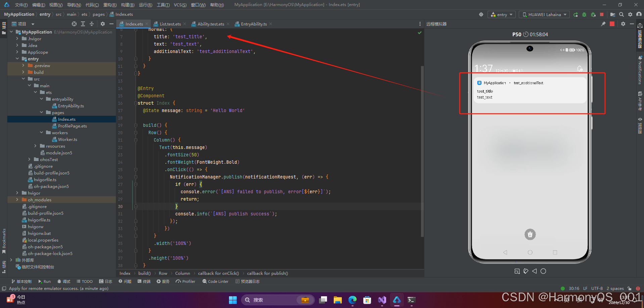This screenshot has width=644, height=308.
Task: Open the TODO tool window
Action: pos(85,281)
